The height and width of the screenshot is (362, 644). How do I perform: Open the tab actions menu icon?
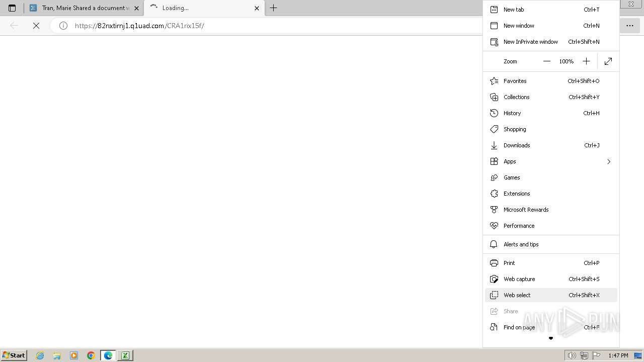pos(12,8)
